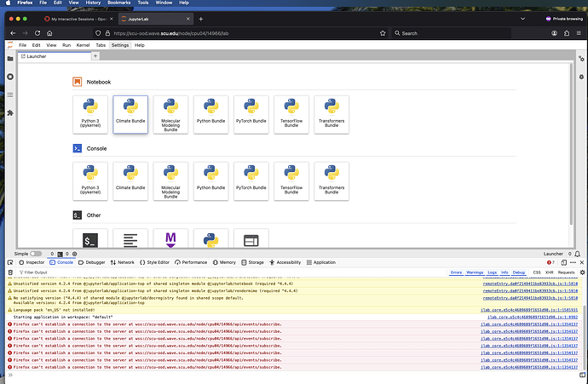This screenshot has height=384, width=588.
Task: Open a Python Bundle console
Action: (x=210, y=181)
